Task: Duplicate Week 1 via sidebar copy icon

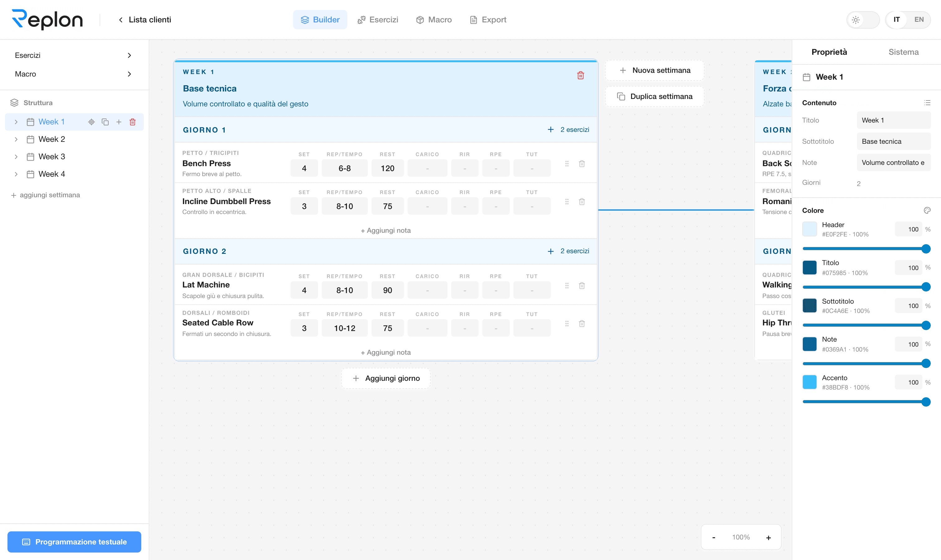Action: [x=105, y=122]
